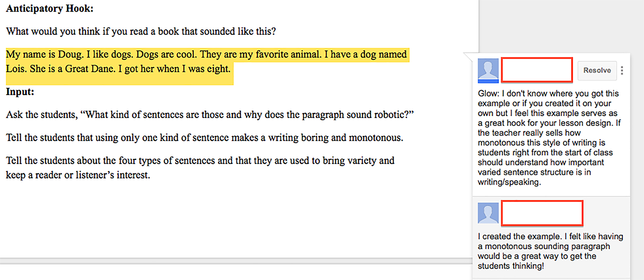The height and width of the screenshot is (280, 644).
Task: Click the first commenter's name field
Action: tap(537, 70)
